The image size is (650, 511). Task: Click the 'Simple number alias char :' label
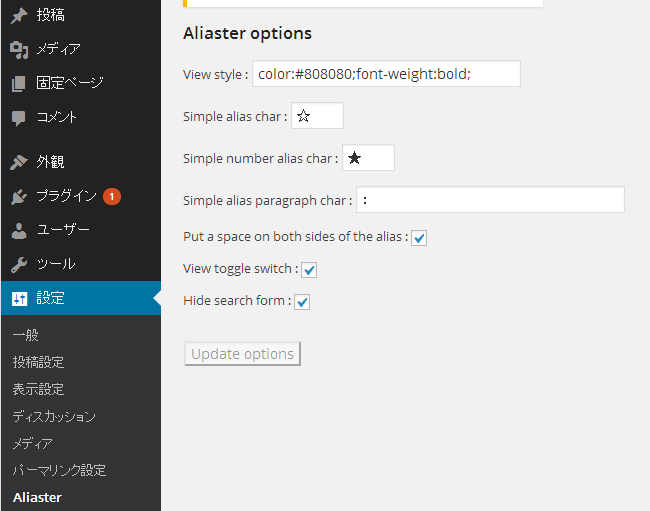[261, 158]
